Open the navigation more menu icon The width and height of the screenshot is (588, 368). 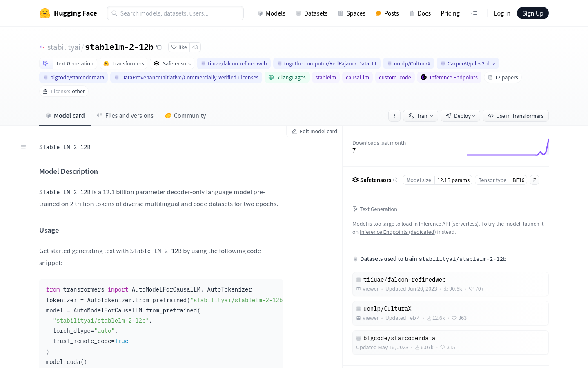coord(474,13)
